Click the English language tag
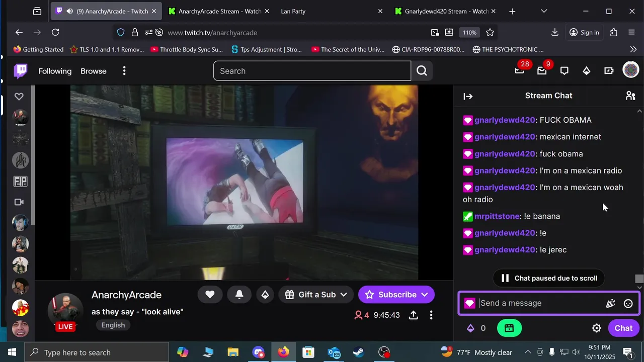 [x=113, y=325]
